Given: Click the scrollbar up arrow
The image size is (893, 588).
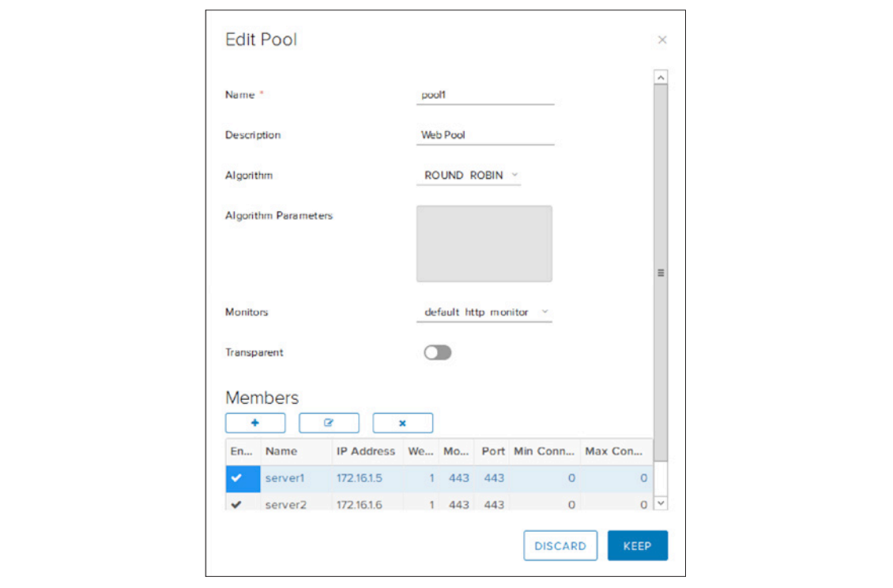Looking at the screenshot, I should click(x=659, y=75).
